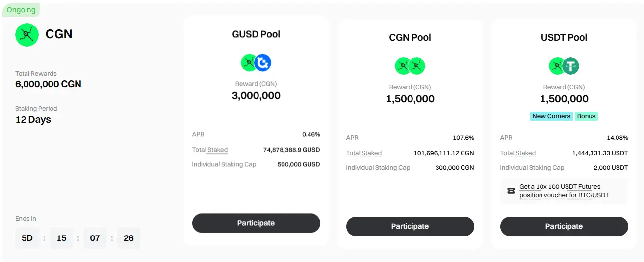The width and height of the screenshot is (644, 262).
Task: Click the green CGN token logo beside the title
Action: pos(27,34)
